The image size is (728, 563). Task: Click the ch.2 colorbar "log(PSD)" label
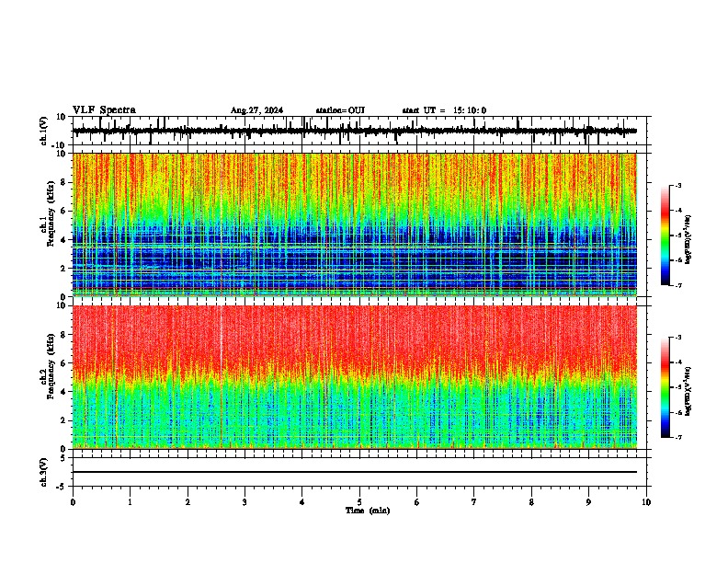(x=688, y=391)
